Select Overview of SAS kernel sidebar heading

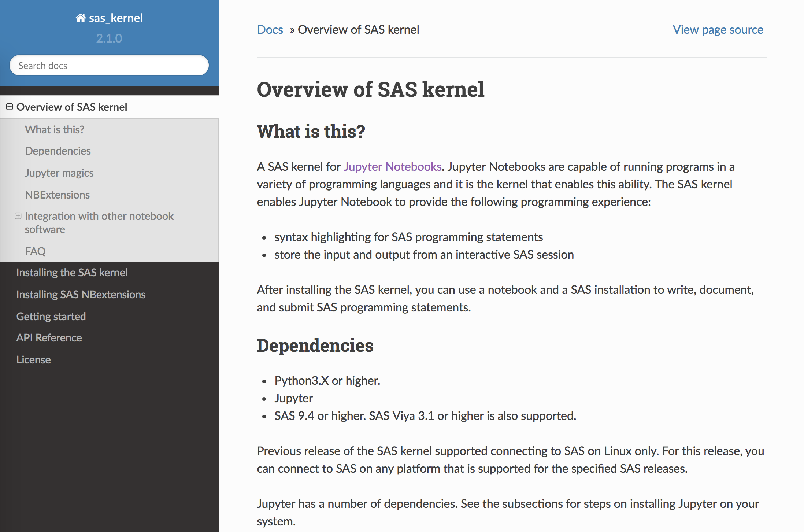(x=72, y=107)
